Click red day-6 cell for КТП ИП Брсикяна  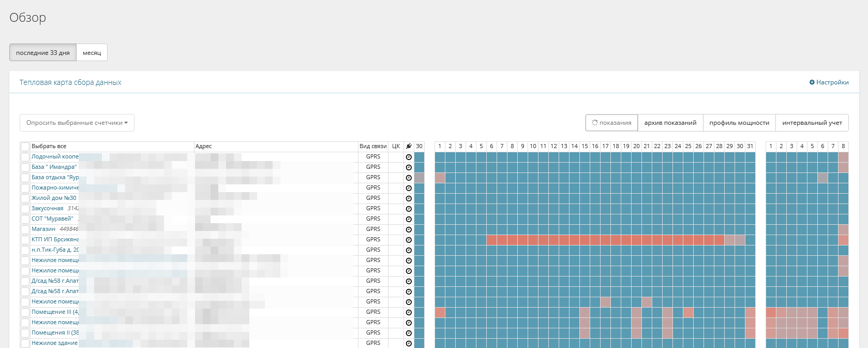pos(491,240)
